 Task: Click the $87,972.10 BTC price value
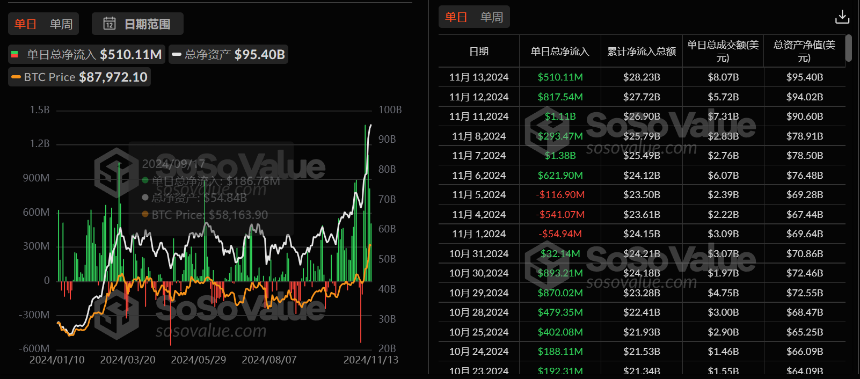click(113, 77)
